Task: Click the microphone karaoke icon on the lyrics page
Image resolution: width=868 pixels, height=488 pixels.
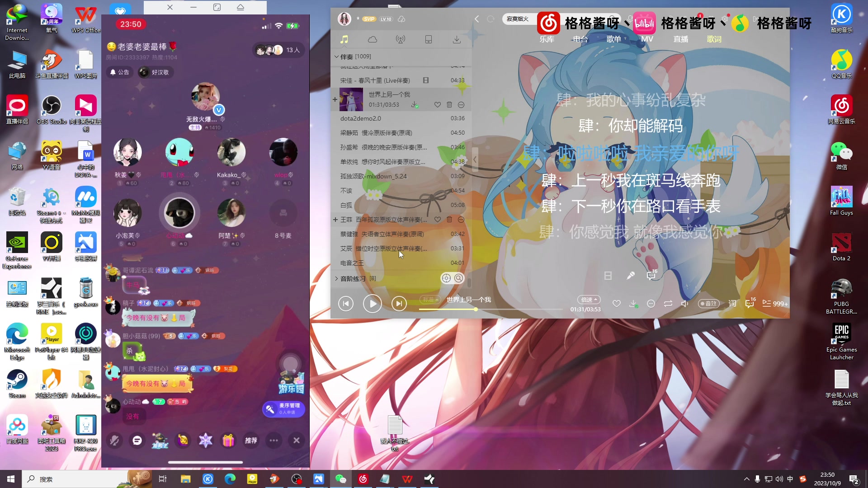Action: 630,276
